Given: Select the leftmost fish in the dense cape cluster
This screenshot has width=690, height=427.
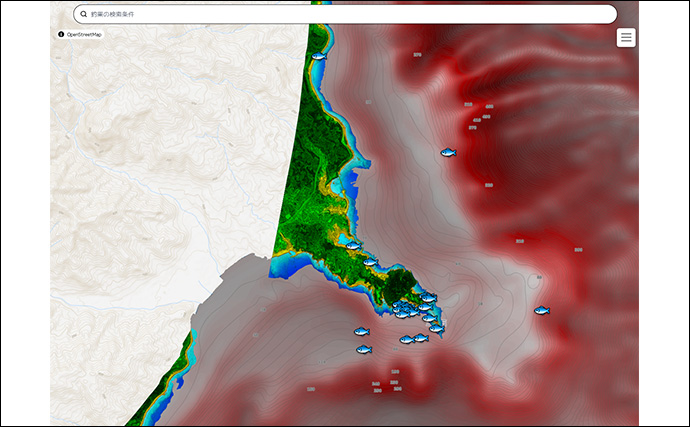Looking at the screenshot, I should coord(397,306).
